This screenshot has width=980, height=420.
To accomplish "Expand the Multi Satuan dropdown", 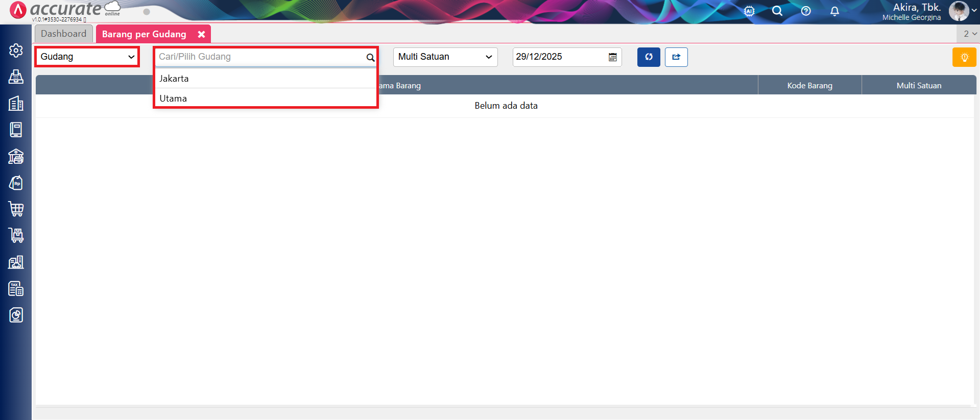I will pos(445,57).
